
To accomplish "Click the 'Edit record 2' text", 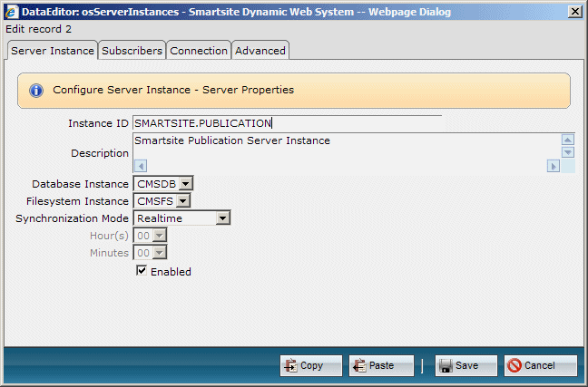I will [x=38, y=29].
